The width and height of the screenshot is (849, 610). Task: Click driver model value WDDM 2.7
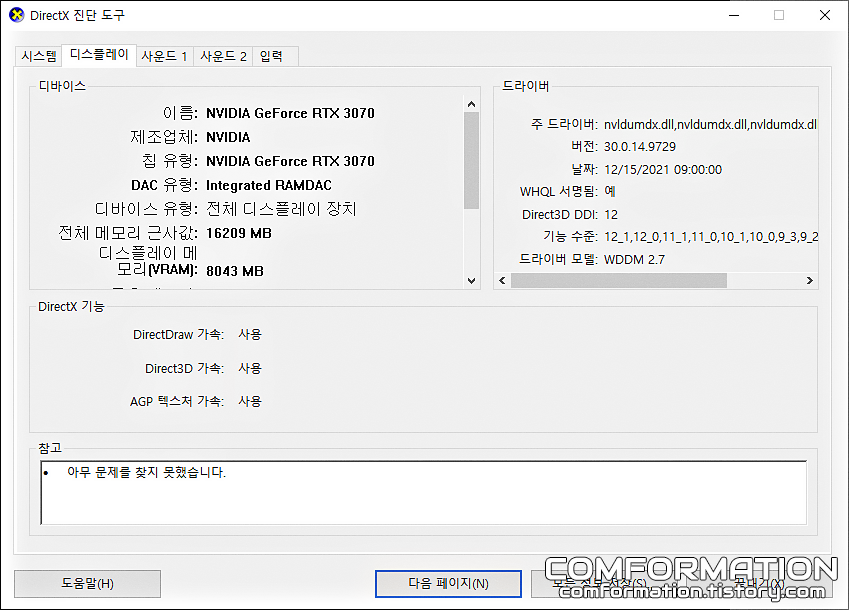click(x=634, y=260)
